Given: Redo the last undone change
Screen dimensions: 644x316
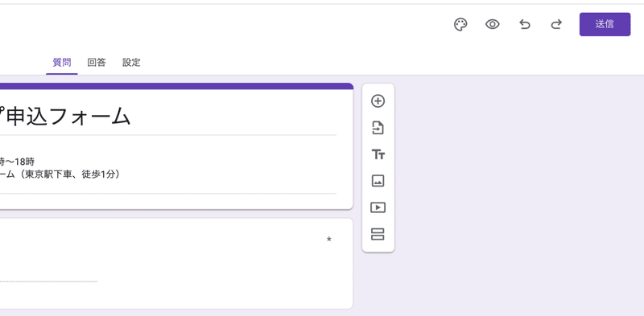Looking at the screenshot, I should click(556, 25).
